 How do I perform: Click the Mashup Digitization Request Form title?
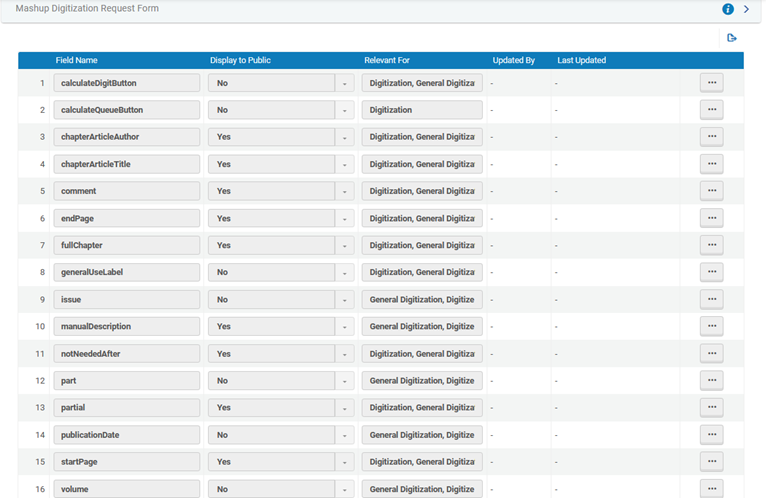click(87, 8)
